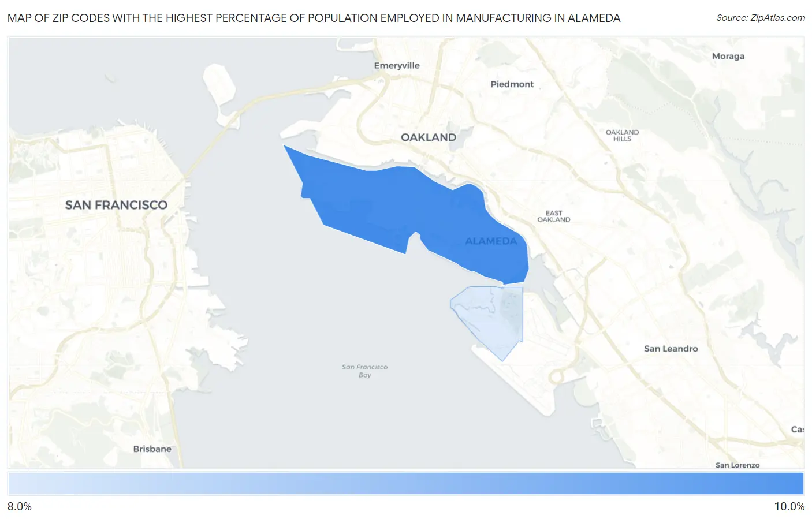The height and width of the screenshot is (519, 812).
Task: Click the Emeryville map label
Action: pos(397,66)
